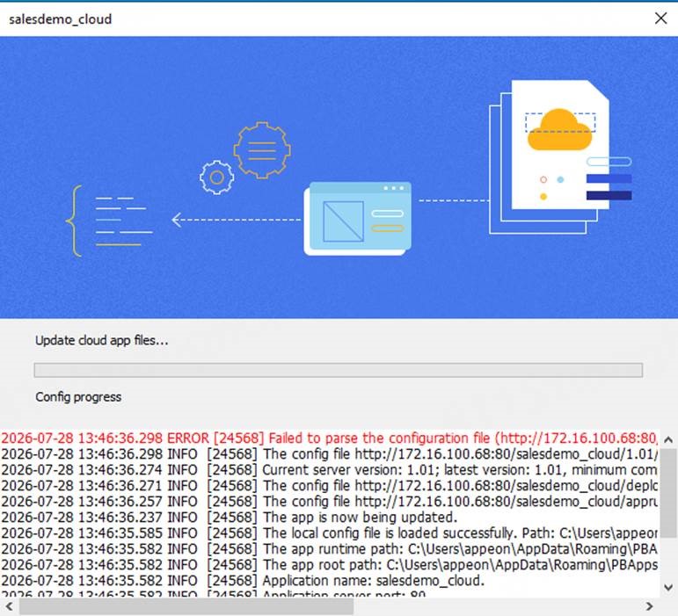678x616 pixels.
Task: Select the 13:46:36.271 config file log line
Action: pos(330,486)
